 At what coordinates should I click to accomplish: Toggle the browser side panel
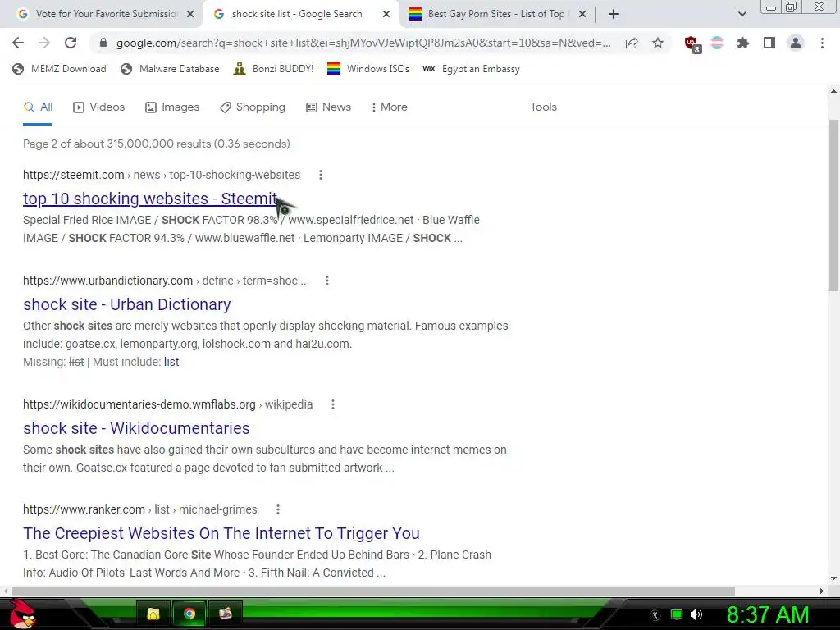769,43
